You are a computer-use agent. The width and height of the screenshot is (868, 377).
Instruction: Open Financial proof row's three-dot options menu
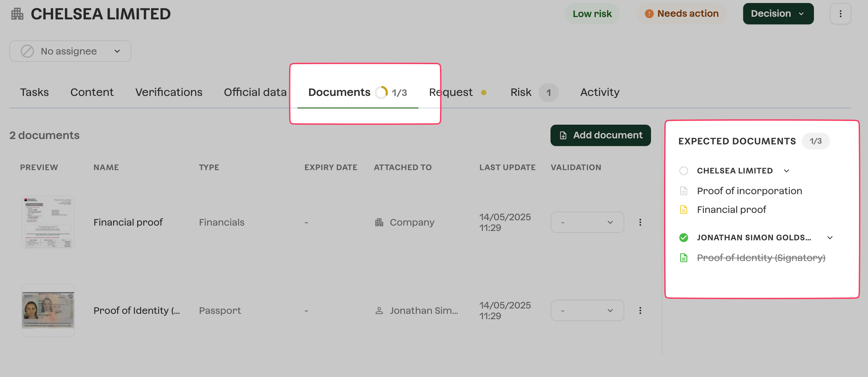tap(640, 222)
